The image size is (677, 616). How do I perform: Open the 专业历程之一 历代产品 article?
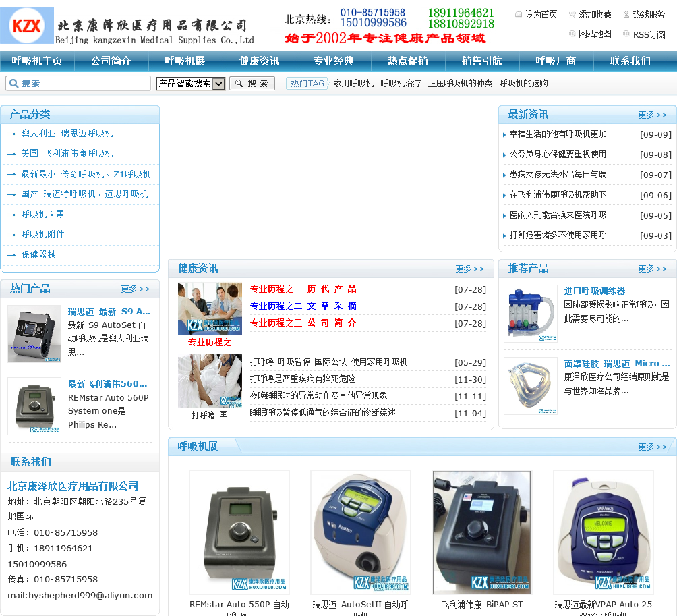303,289
